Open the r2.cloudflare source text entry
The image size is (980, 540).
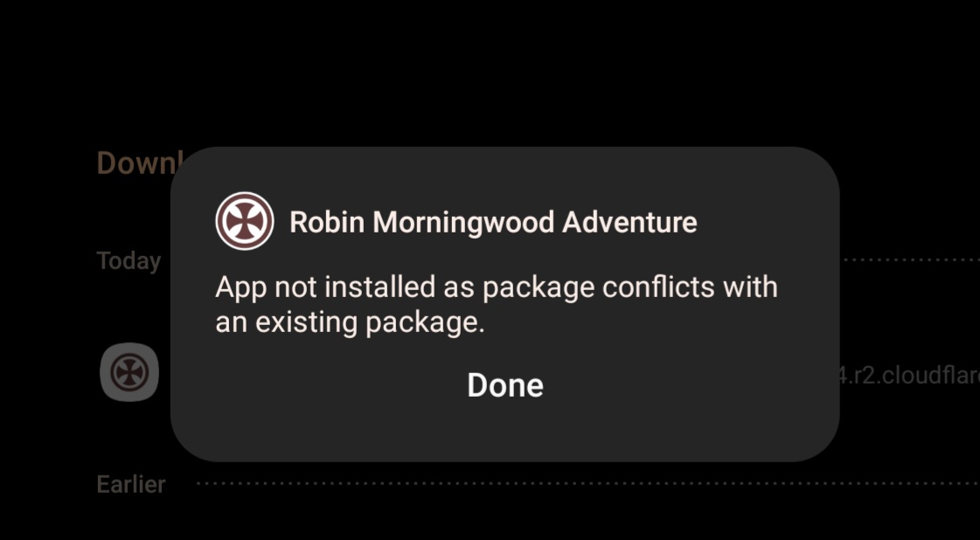click(x=909, y=375)
